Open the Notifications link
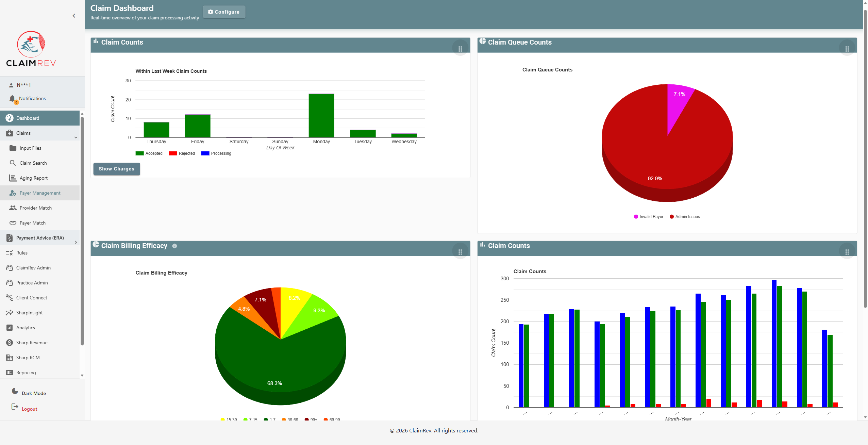The width and height of the screenshot is (868, 445). (x=32, y=98)
